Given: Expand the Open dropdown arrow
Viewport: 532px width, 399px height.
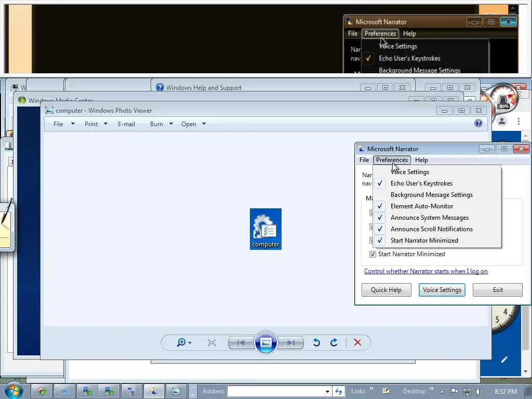Looking at the screenshot, I should pos(204,124).
